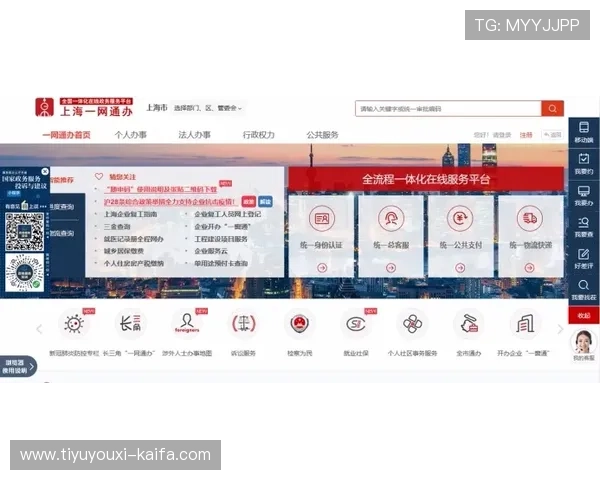Close the 国家政务服务投诉与建议 popup
600x480 pixels.
45,171
